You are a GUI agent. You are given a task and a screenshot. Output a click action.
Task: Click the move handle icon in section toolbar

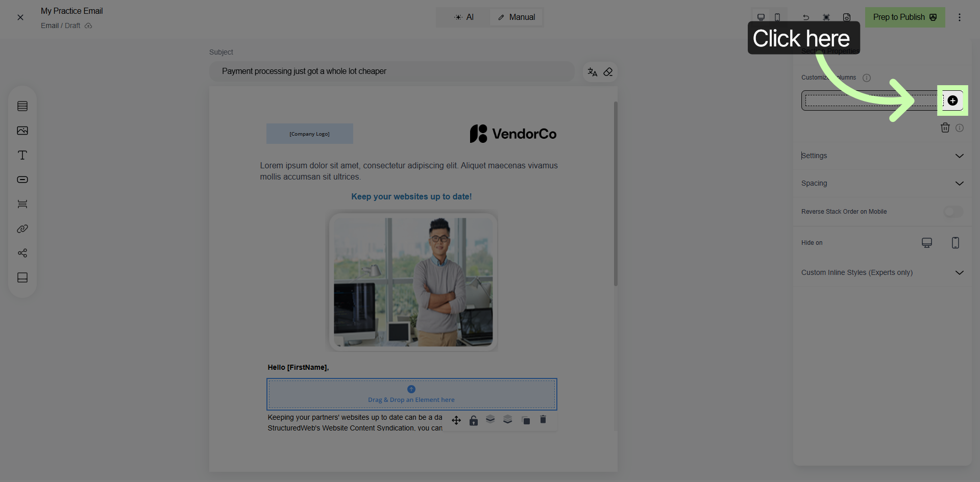tap(456, 420)
